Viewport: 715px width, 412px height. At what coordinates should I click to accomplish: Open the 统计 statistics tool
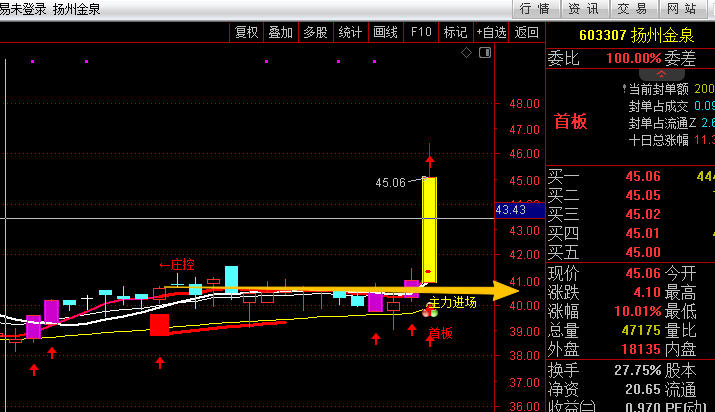click(x=350, y=32)
